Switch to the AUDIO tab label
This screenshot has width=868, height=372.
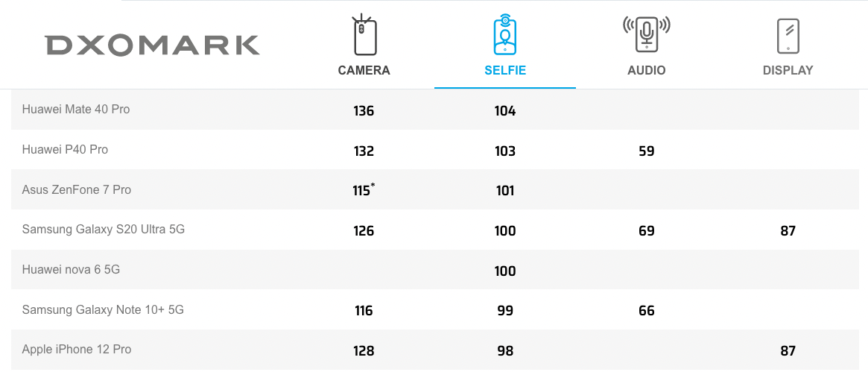click(x=647, y=70)
